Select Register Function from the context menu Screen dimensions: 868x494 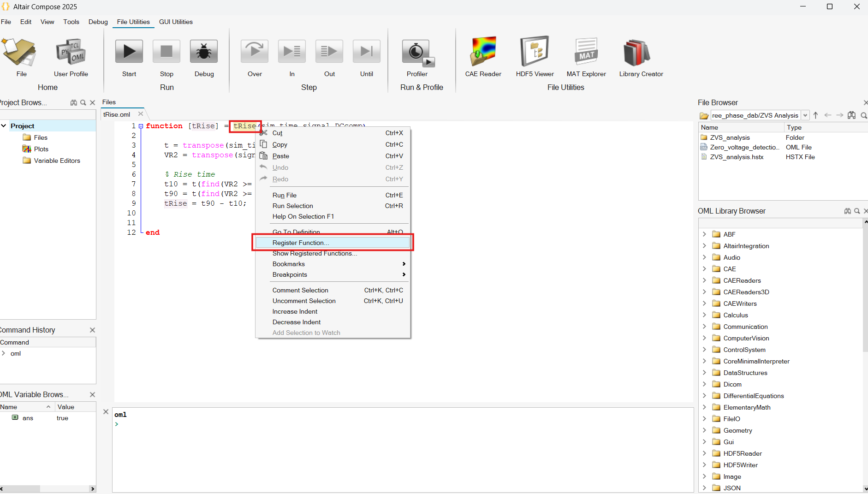[300, 242]
